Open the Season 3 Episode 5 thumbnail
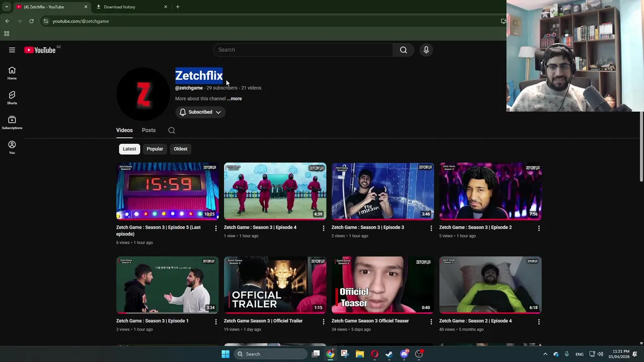The image size is (644, 362). coord(168,191)
